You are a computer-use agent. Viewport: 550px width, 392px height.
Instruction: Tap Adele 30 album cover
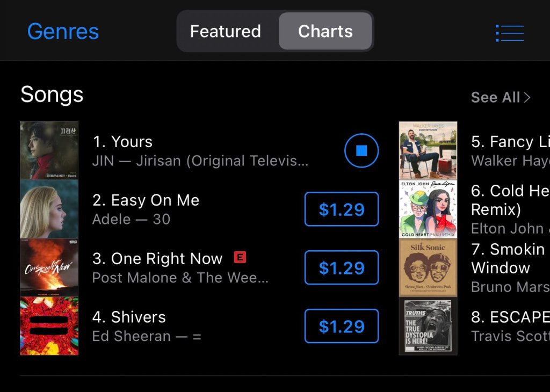pyautogui.click(x=49, y=209)
